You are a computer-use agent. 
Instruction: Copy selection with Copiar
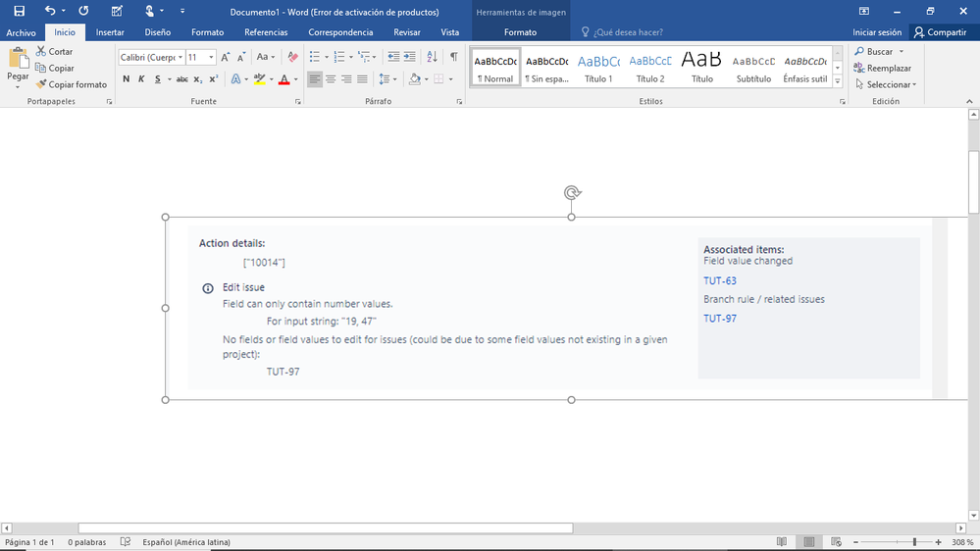55,68
